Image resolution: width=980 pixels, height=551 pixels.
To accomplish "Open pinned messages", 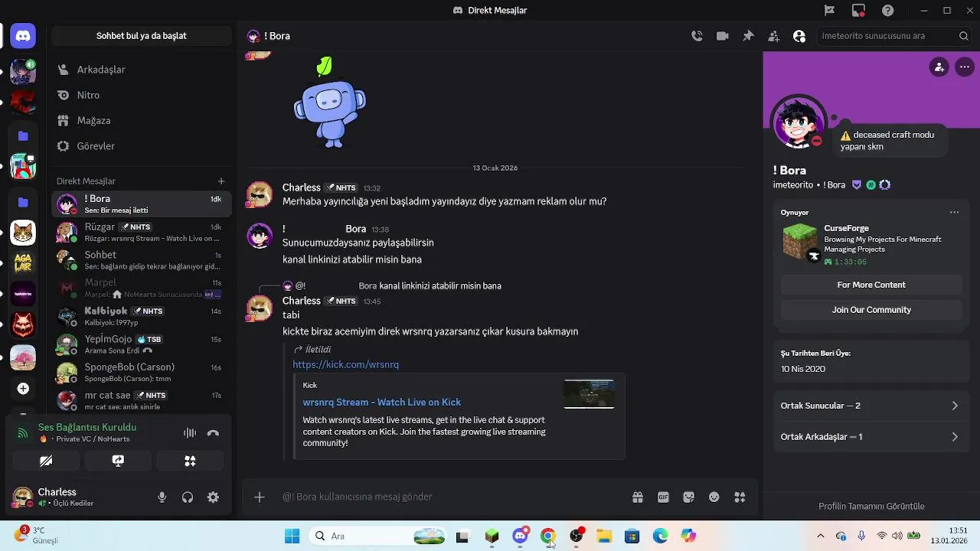I will tap(748, 36).
